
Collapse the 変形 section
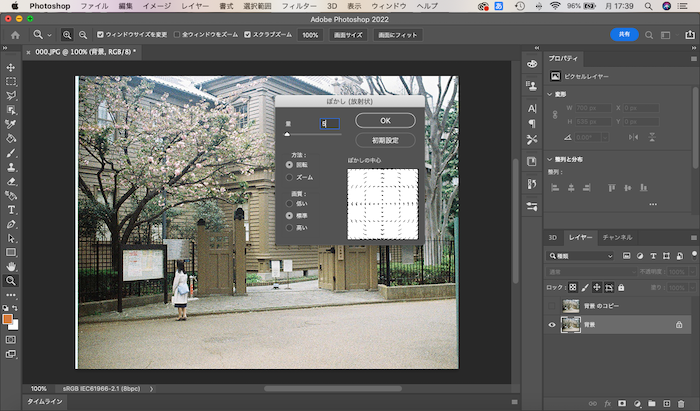[x=550, y=94]
